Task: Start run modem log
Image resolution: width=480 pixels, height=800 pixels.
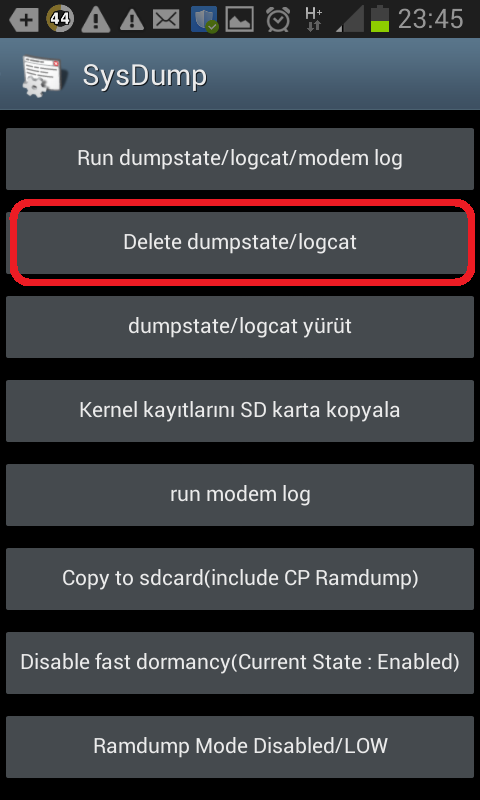Action: (x=240, y=494)
